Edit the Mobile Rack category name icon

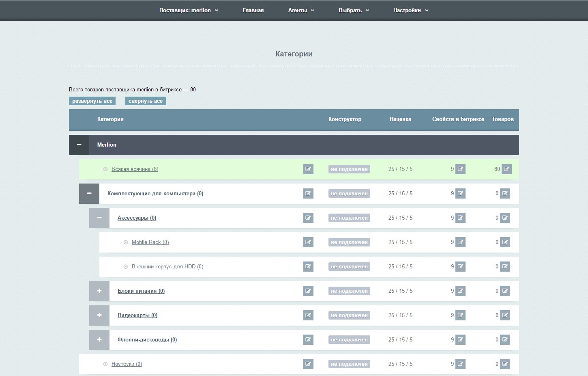pos(308,242)
